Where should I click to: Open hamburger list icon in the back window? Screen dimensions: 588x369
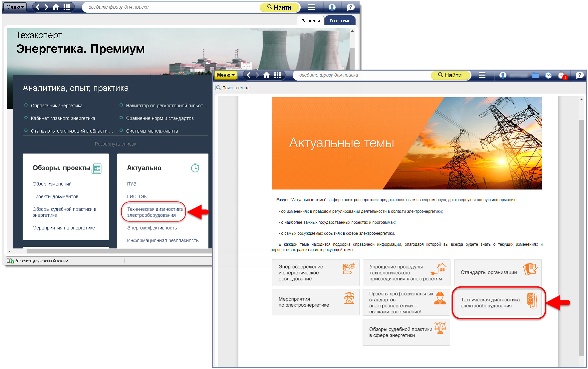[x=311, y=7]
